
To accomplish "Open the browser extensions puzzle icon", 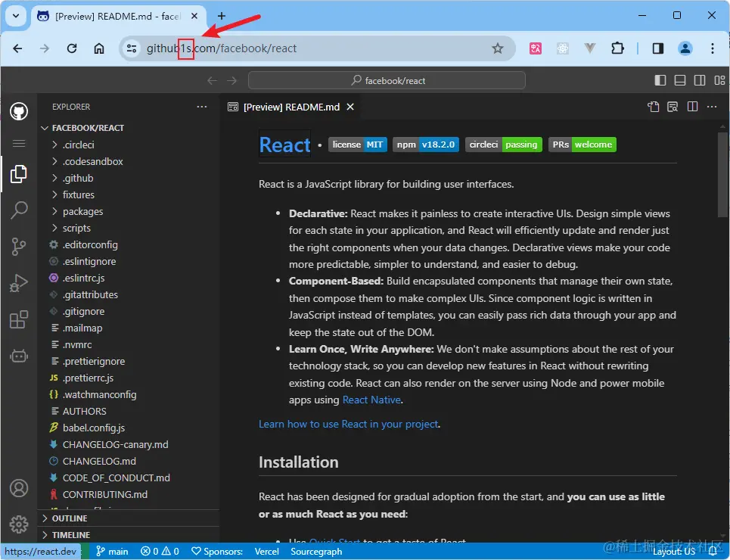I will [x=617, y=48].
